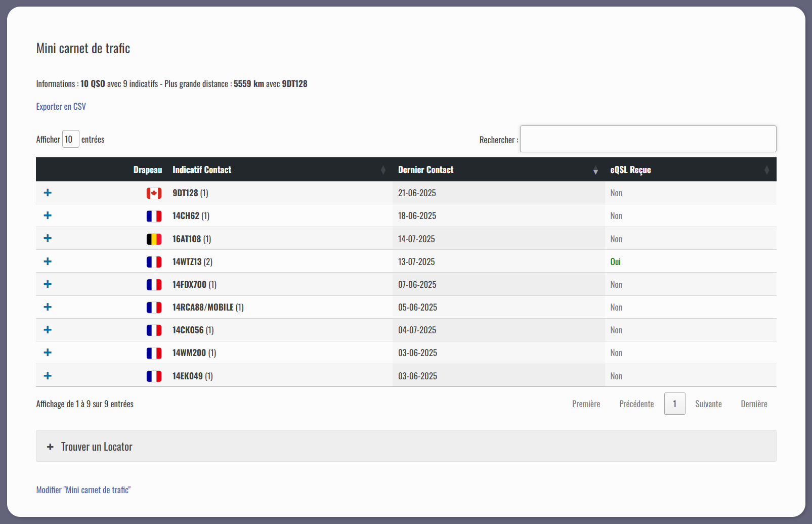Sort by the eQSL Reçue column

click(630, 170)
